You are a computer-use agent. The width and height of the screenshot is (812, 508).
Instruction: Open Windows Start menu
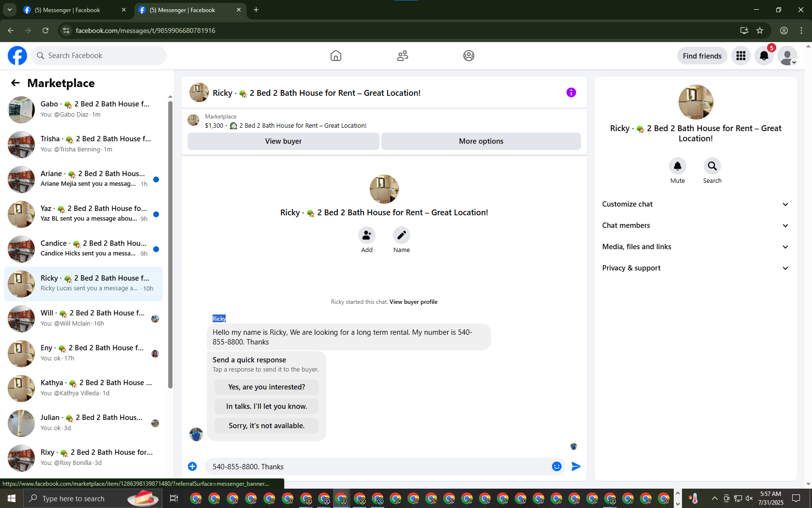click(12, 498)
